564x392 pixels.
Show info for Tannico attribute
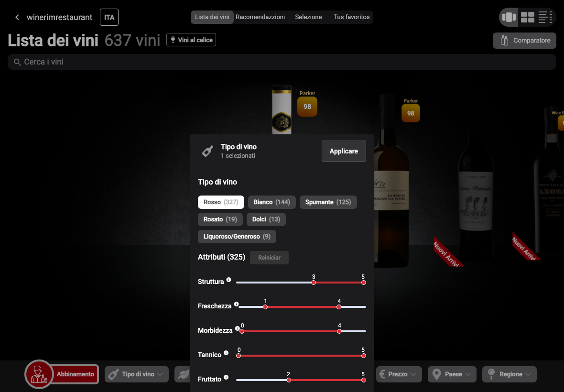click(x=226, y=353)
